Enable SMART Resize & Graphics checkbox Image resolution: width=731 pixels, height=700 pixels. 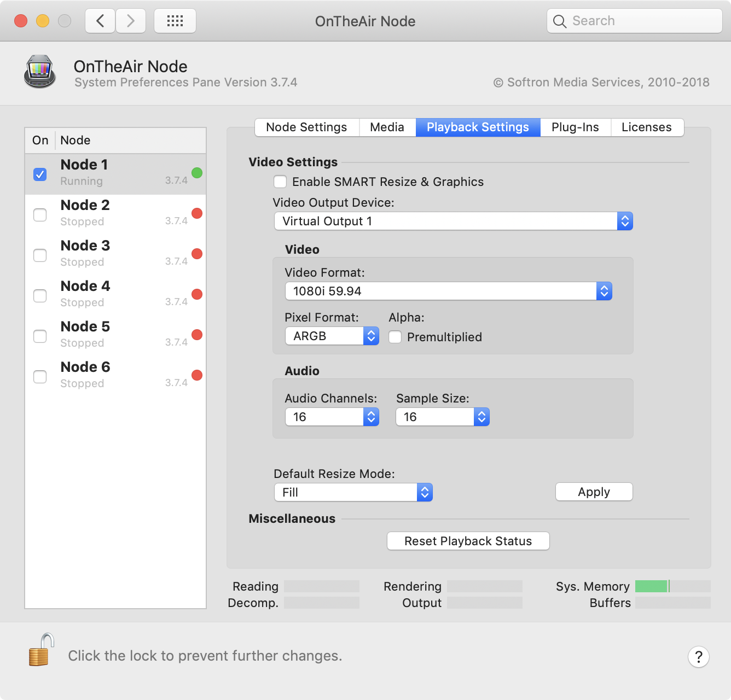(x=280, y=182)
